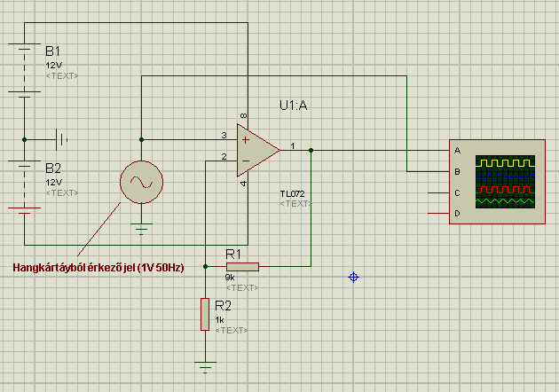
Task: Select resistor R2 component body
Action: click(x=205, y=314)
